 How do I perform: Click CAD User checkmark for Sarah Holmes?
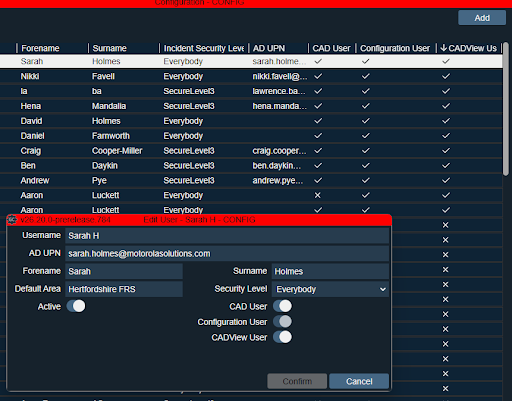(x=318, y=61)
